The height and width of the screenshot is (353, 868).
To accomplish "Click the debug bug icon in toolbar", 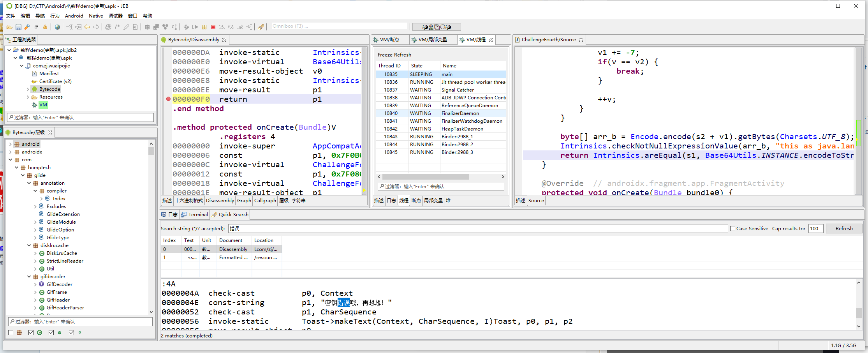I will click(186, 27).
